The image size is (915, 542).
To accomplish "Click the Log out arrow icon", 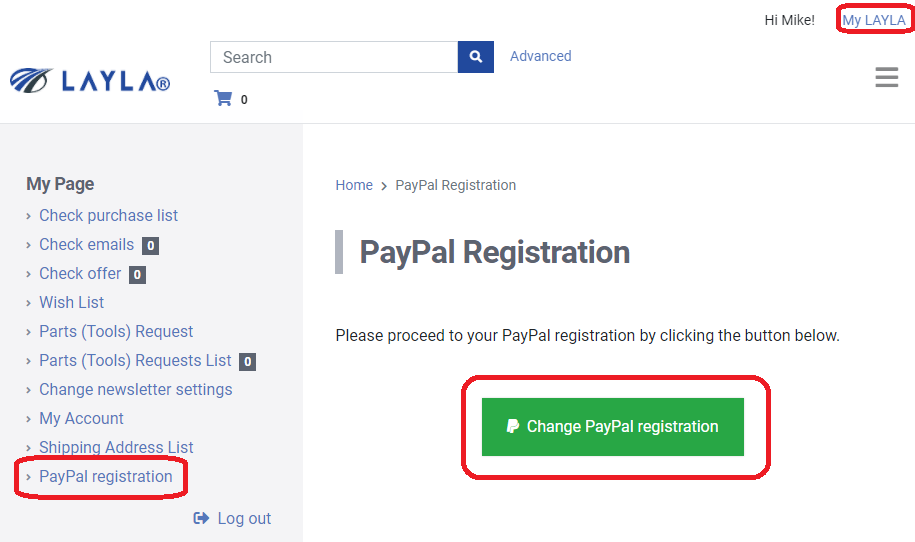I will tap(201, 518).
